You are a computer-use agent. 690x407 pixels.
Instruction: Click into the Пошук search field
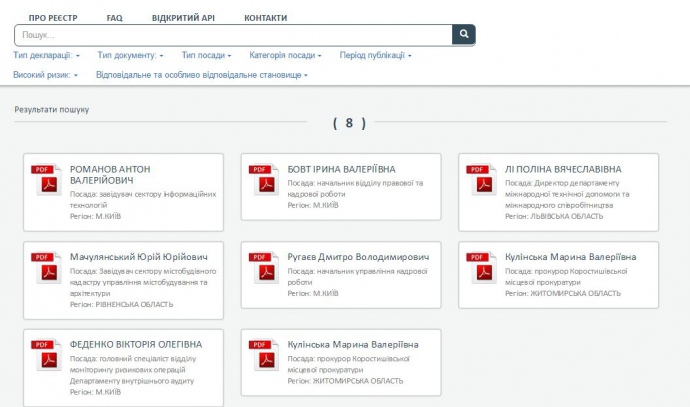tap(233, 35)
